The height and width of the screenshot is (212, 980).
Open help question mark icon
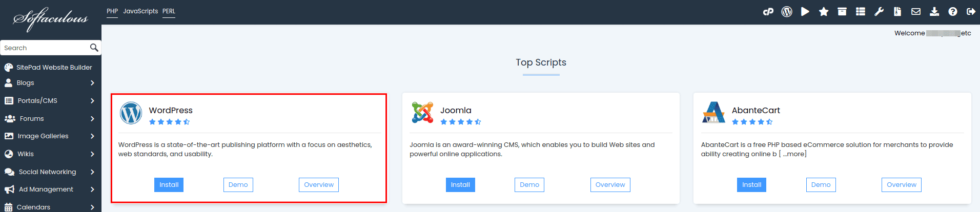click(953, 11)
